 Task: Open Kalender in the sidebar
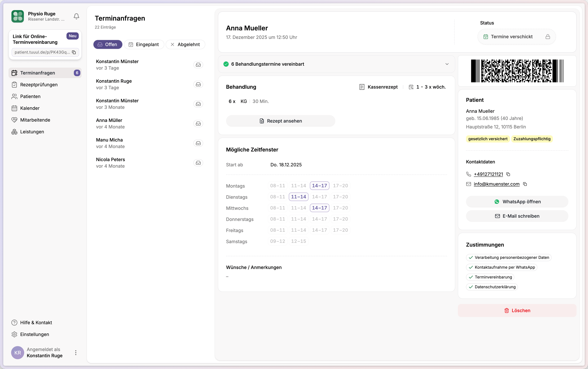pos(30,108)
